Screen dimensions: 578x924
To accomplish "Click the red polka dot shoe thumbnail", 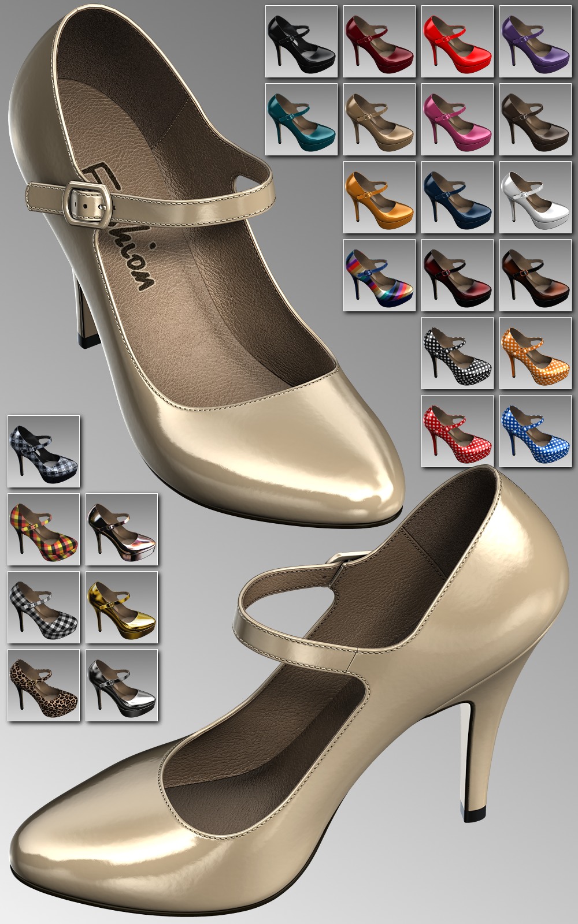I will [458, 431].
